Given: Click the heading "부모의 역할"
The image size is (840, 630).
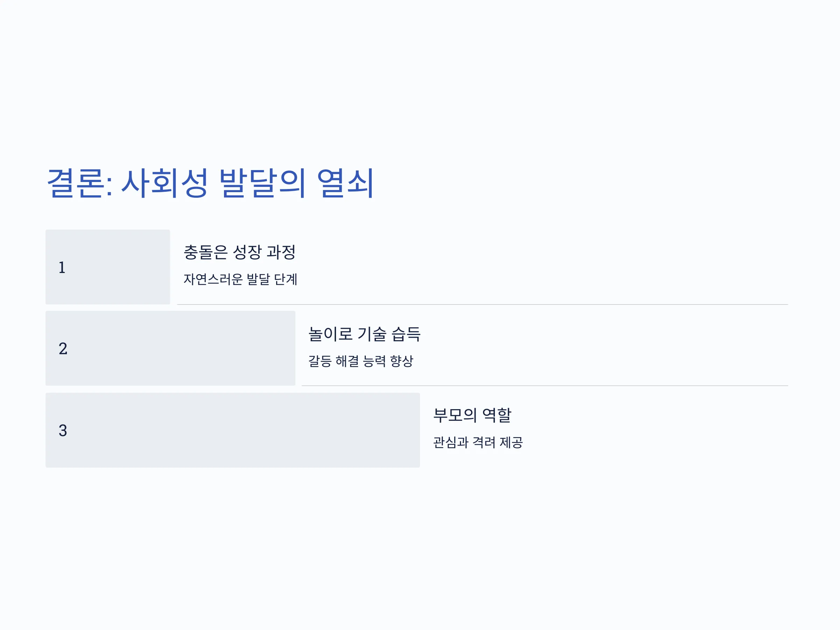Looking at the screenshot, I should pyautogui.click(x=472, y=415).
